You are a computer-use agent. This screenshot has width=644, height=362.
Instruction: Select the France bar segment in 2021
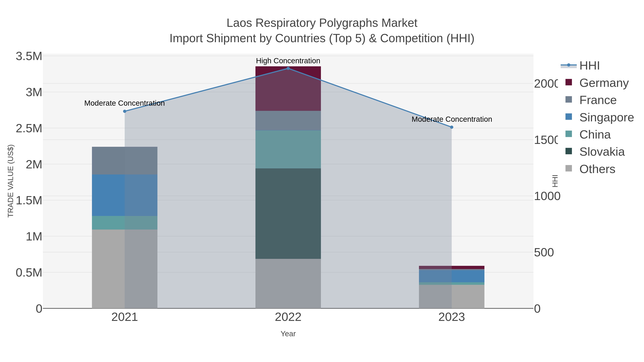pyautogui.click(x=125, y=161)
